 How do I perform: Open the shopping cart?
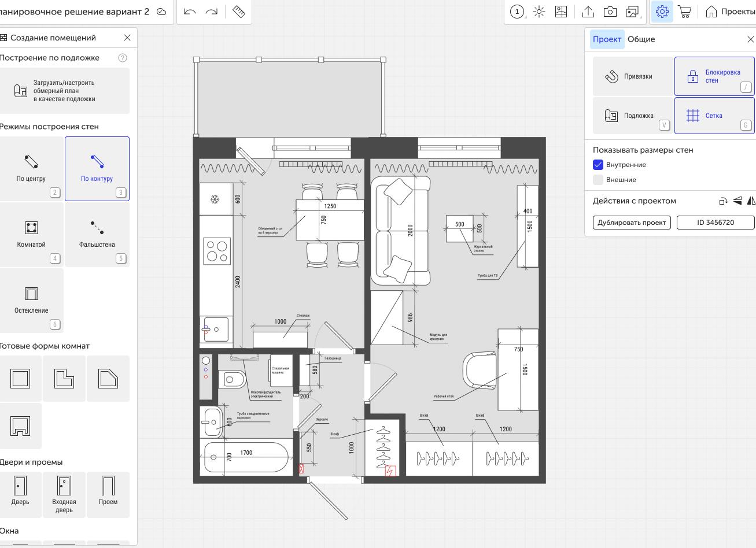(x=685, y=12)
